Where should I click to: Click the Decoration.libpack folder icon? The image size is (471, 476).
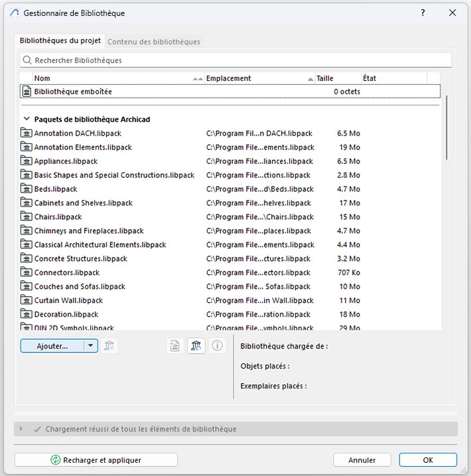27,314
